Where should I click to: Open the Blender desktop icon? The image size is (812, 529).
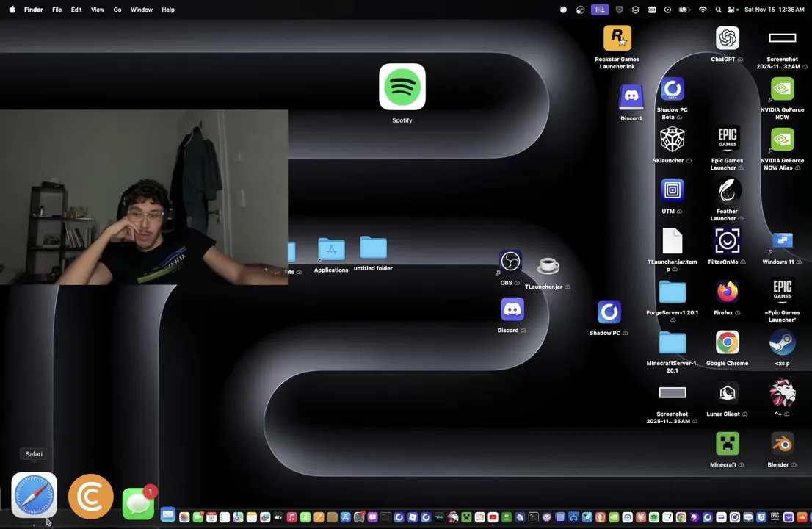pos(782,444)
